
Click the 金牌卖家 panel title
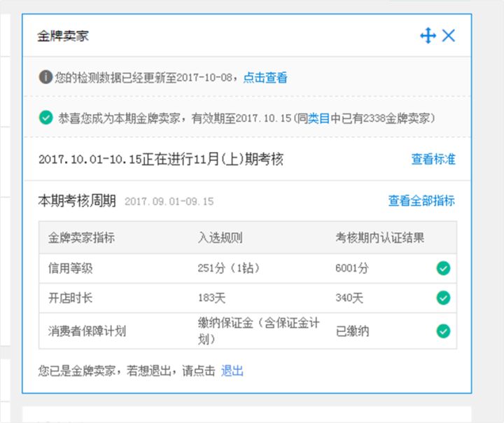[63, 36]
